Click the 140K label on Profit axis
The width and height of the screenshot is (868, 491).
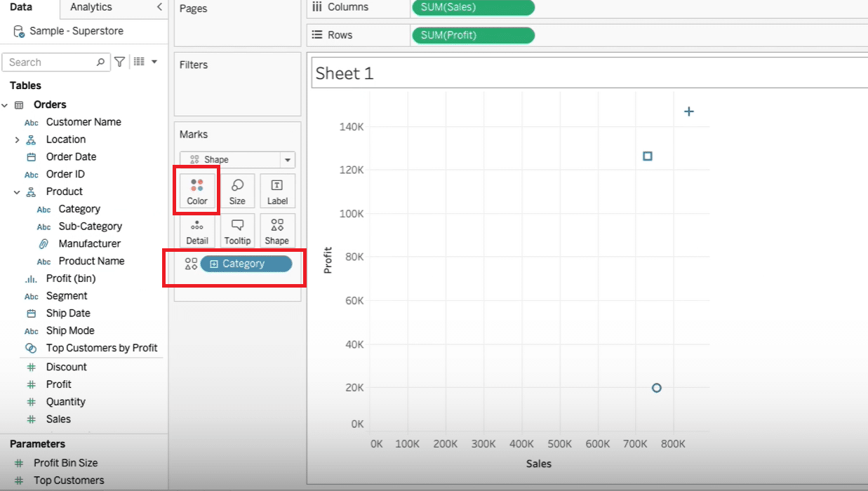click(352, 127)
